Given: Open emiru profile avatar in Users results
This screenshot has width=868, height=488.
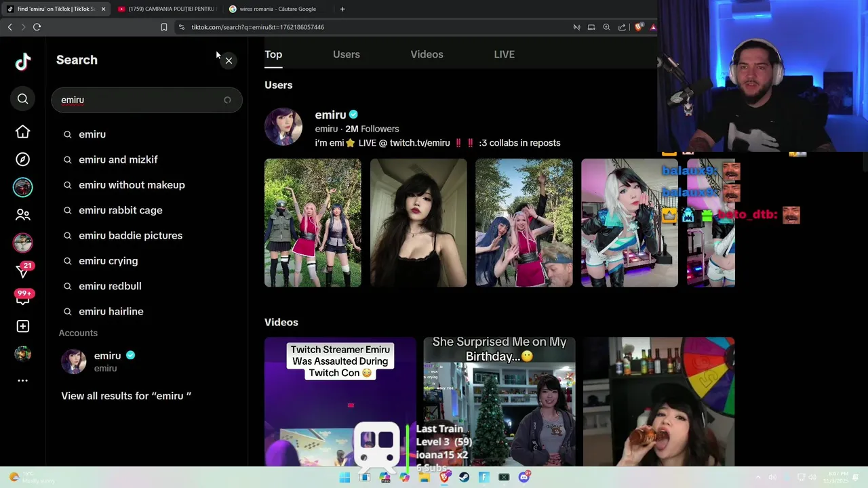Looking at the screenshot, I should point(283,127).
